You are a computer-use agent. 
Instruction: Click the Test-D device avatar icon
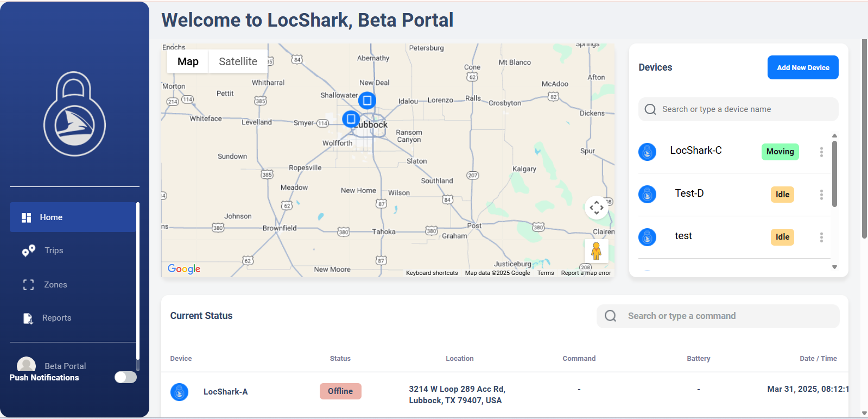(647, 194)
